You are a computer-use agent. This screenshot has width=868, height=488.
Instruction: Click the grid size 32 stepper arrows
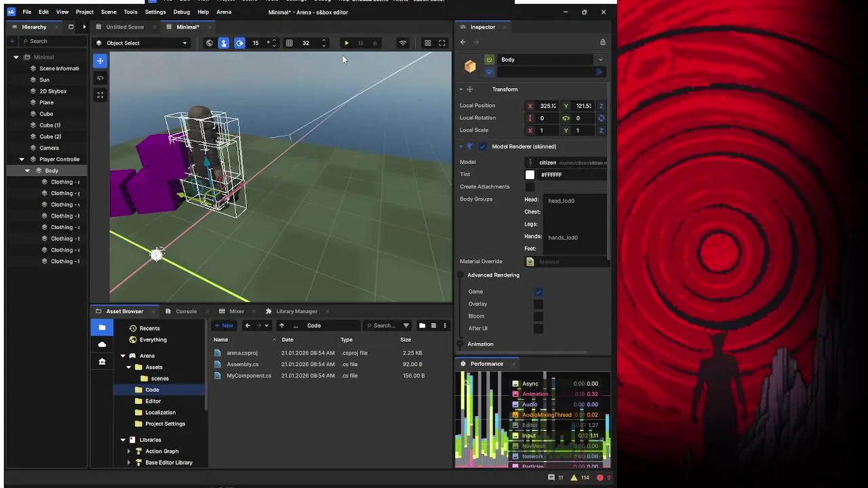pyautogui.click(x=323, y=43)
